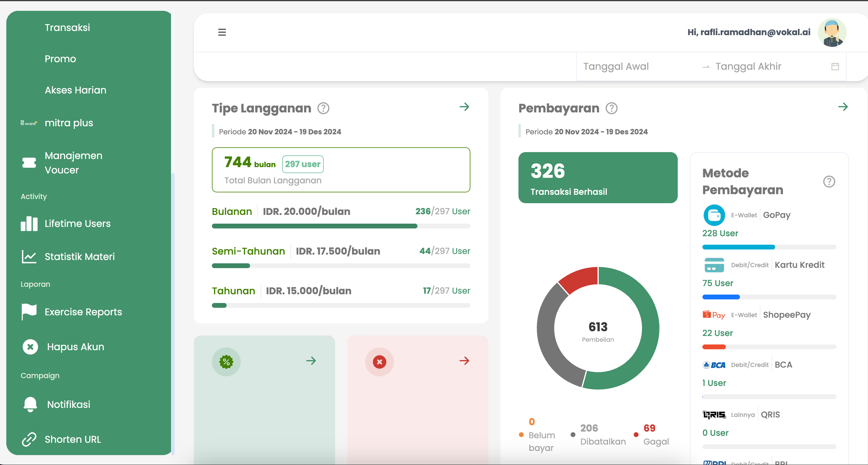Click arrow on green promo card

[311, 361]
